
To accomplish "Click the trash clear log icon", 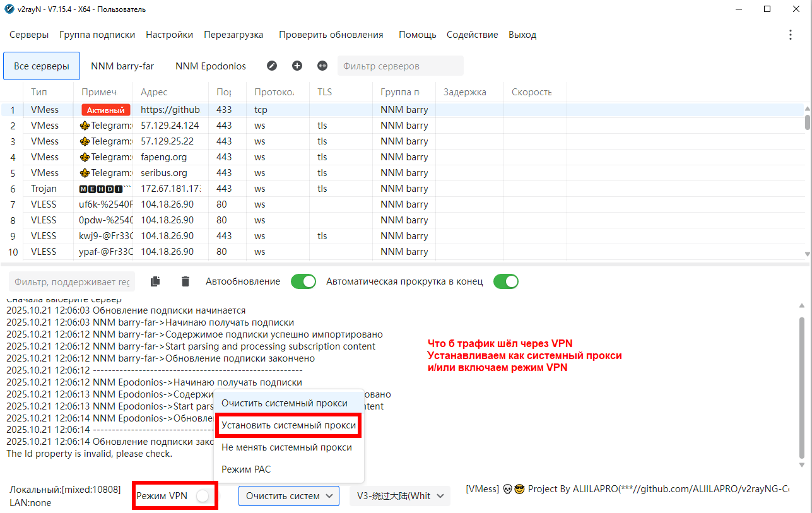I will click(x=185, y=281).
